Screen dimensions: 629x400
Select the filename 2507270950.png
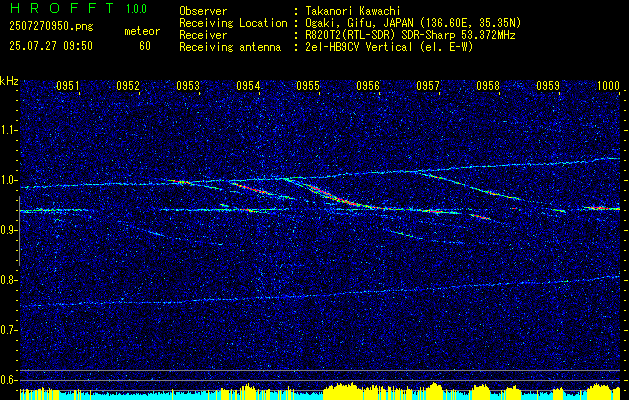click(x=51, y=26)
